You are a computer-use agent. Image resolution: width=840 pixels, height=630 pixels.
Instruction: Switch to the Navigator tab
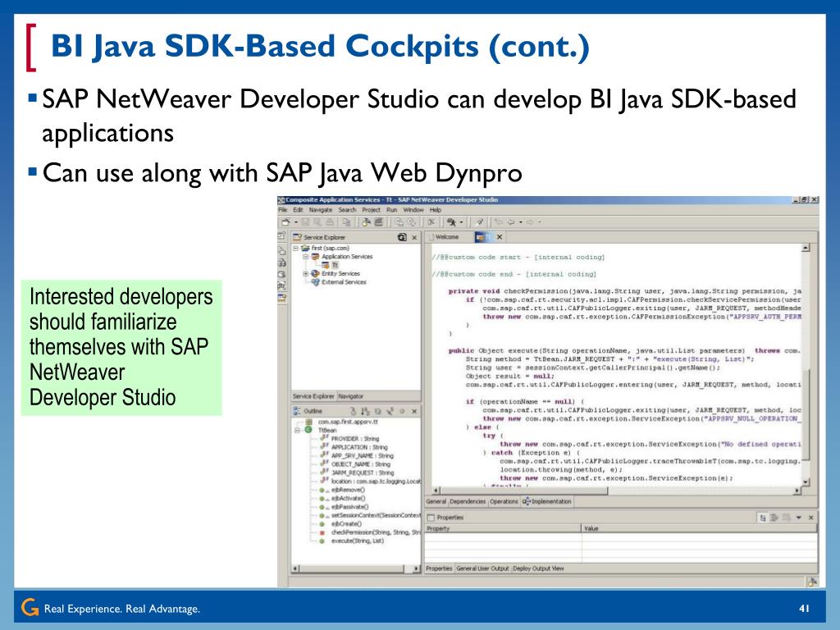[351, 396]
